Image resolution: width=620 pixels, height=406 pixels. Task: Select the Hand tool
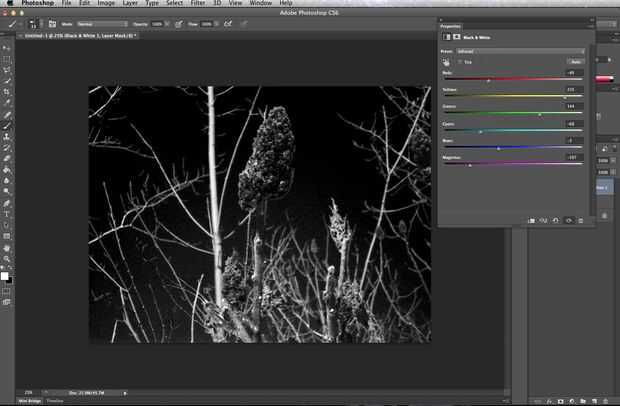click(6, 248)
